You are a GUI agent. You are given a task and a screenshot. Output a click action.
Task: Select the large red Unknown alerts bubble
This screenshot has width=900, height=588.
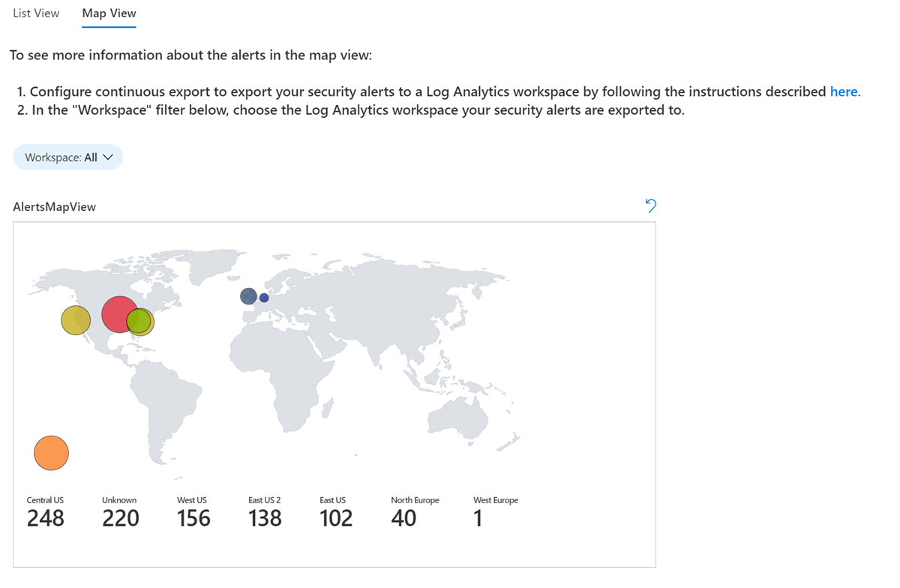tap(119, 315)
